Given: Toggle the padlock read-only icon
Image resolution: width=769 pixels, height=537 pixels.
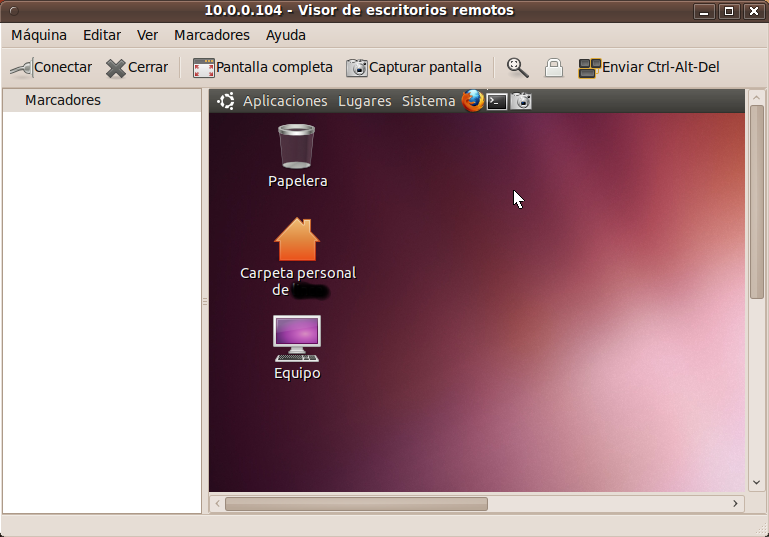Looking at the screenshot, I should [553, 68].
